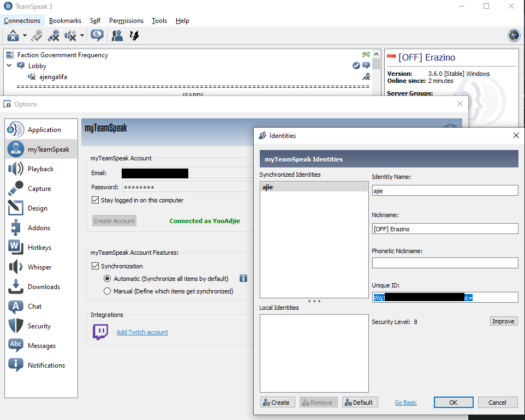Click the Password field in Options
Image resolution: width=525 pixels, height=420 pixels.
click(188, 187)
